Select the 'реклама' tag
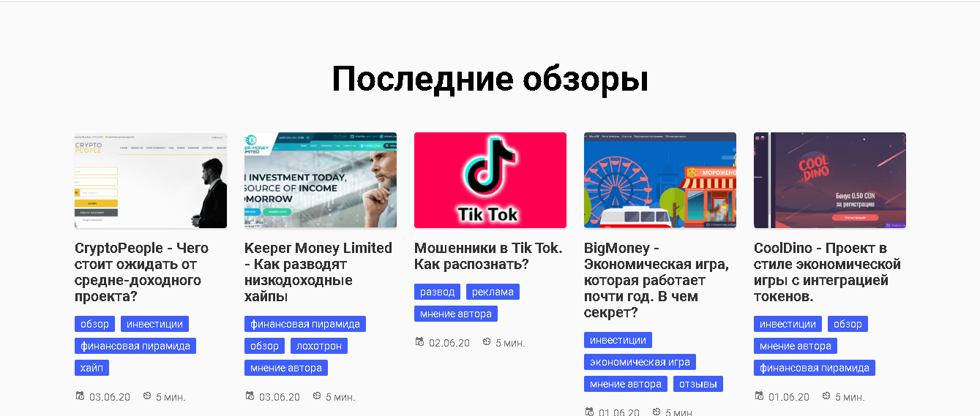Image resolution: width=980 pixels, height=416 pixels. [493, 292]
